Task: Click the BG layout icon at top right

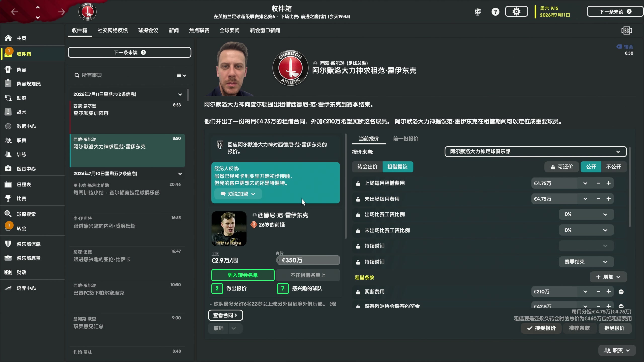Action: (626, 31)
